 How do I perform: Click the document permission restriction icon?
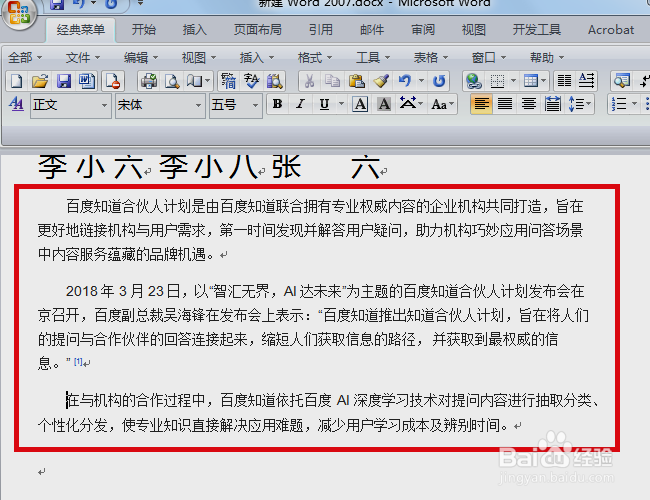(113, 81)
